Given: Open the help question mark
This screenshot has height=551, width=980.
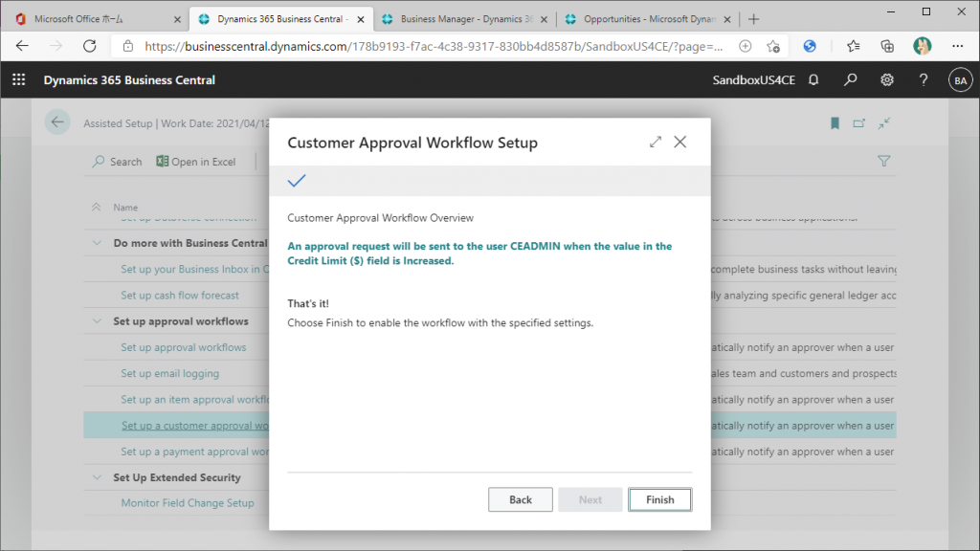Looking at the screenshot, I should pyautogui.click(x=924, y=80).
